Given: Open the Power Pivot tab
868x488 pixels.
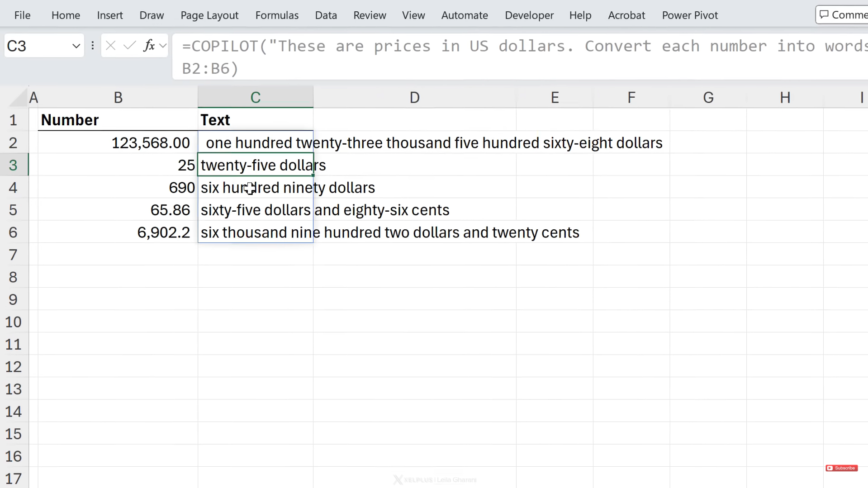Looking at the screenshot, I should tap(690, 15).
